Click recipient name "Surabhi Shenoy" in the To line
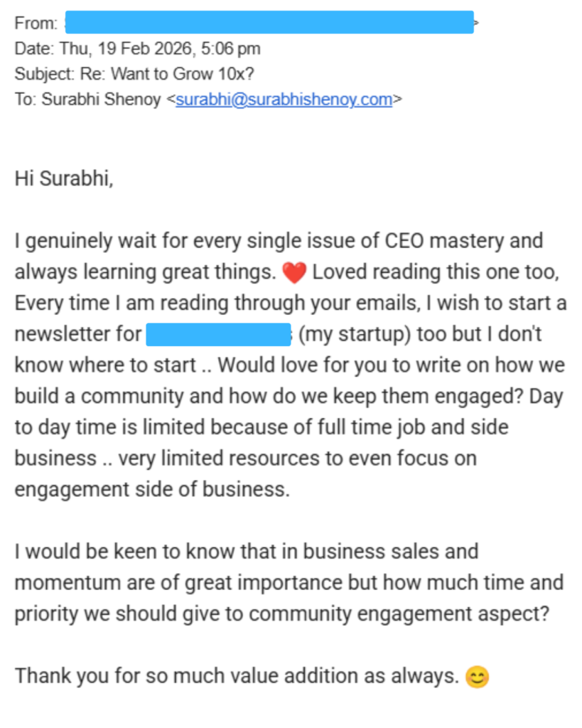 [x=102, y=100]
